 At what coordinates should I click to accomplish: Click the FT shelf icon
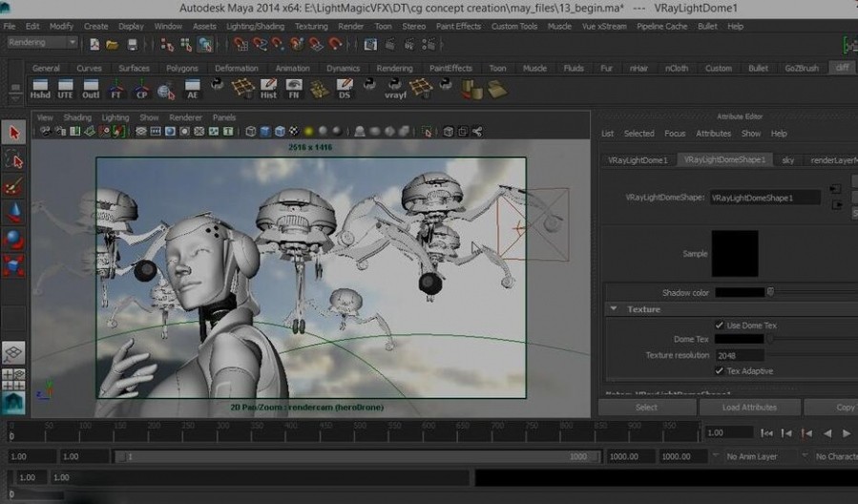(116, 89)
